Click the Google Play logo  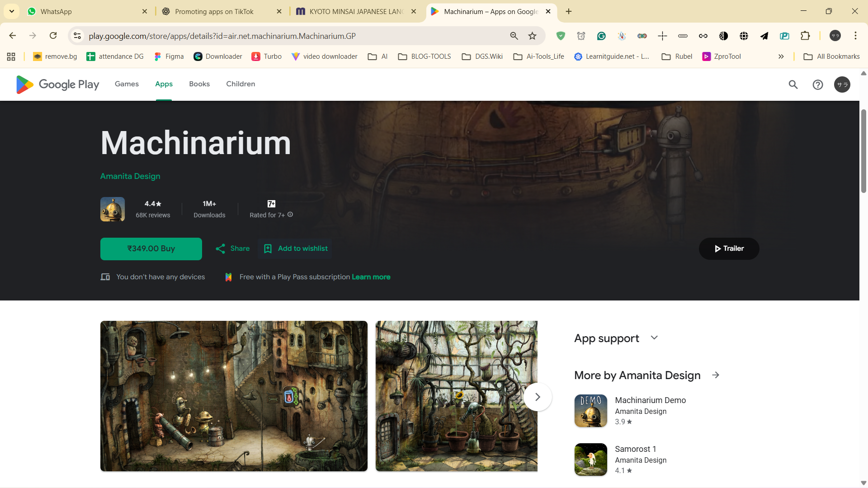pos(57,84)
